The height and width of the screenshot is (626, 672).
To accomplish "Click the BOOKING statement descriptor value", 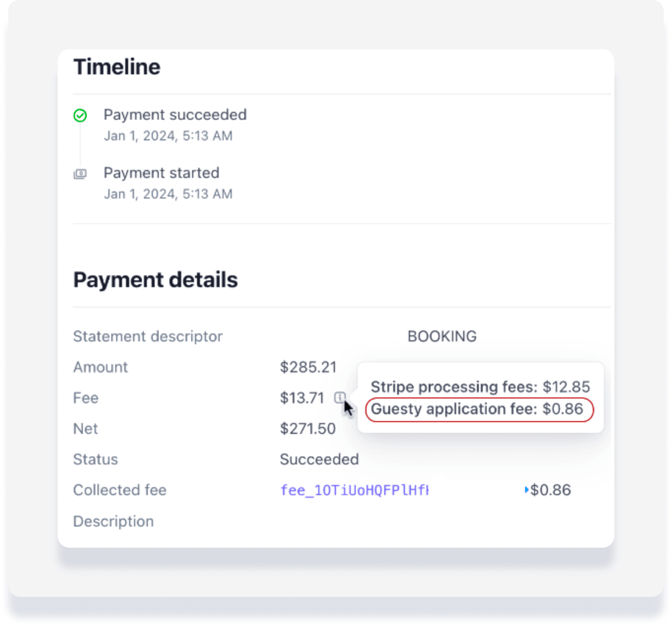I will coord(442,336).
